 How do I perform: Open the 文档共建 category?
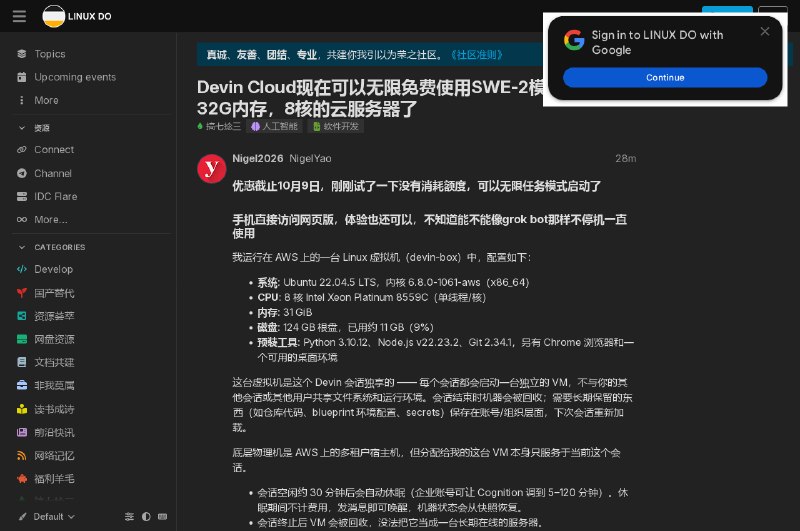click(x=54, y=363)
